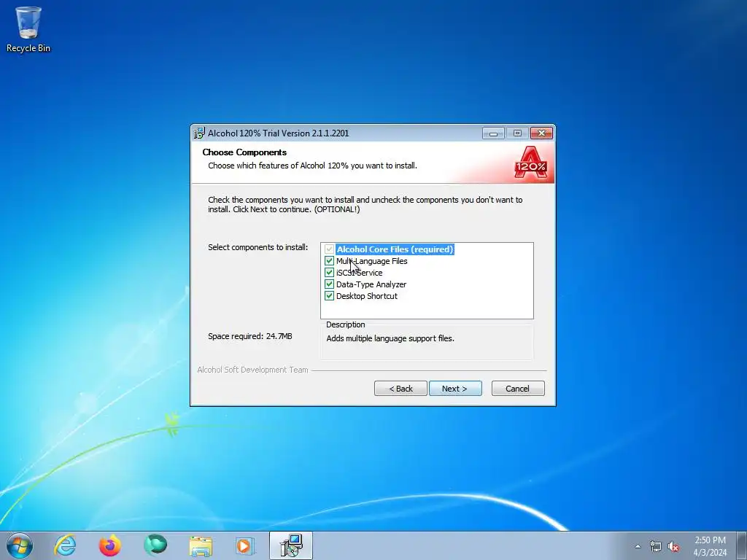Open the Recycle Bin desktop icon

tap(28, 29)
